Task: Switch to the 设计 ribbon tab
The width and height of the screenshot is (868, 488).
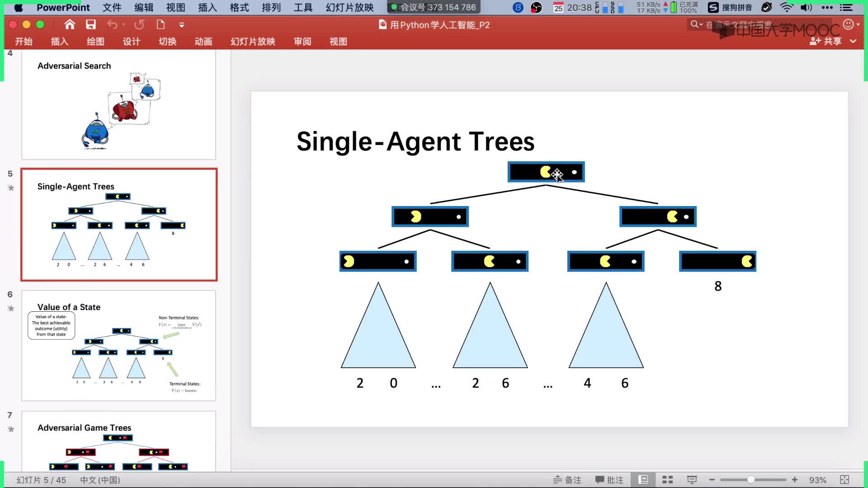Action: 132,42
